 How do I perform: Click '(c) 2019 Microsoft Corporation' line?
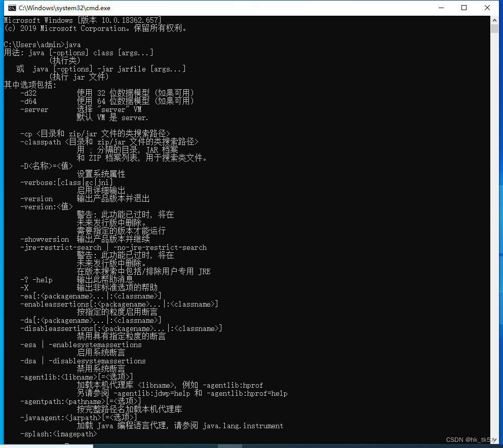(x=95, y=28)
